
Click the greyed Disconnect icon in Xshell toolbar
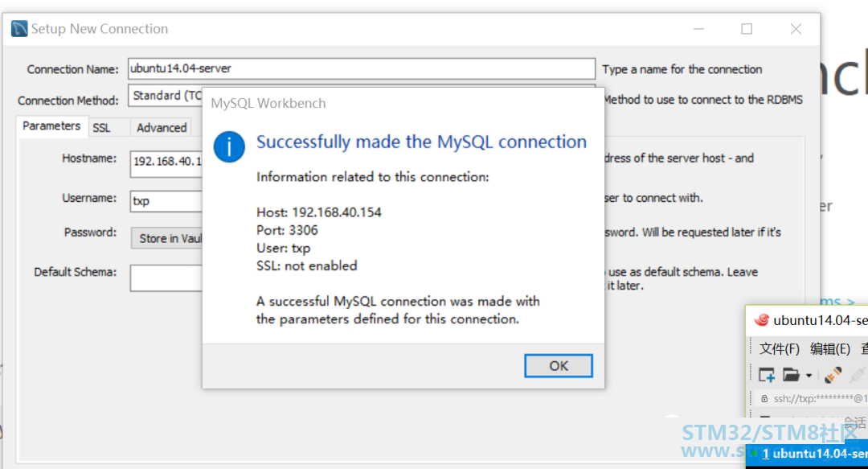pyautogui.click(x=858, y=376)
